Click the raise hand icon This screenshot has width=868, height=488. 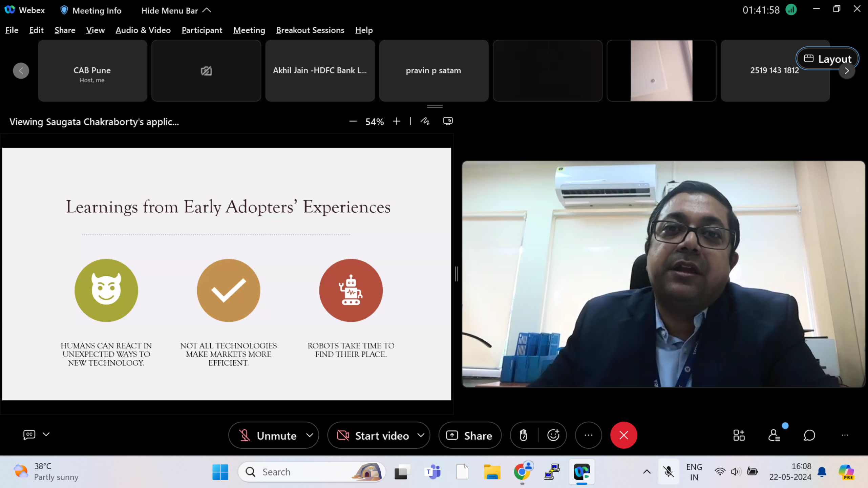click(524, 435)
